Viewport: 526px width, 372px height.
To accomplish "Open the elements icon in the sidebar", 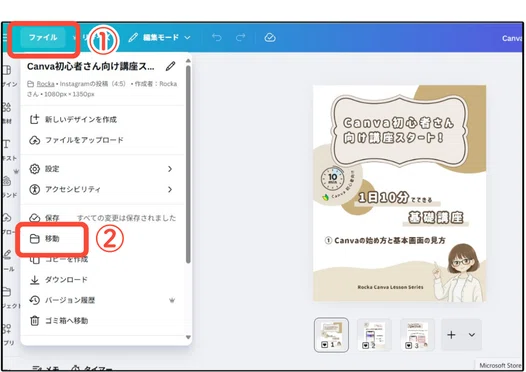I will [x=6, y=107].
